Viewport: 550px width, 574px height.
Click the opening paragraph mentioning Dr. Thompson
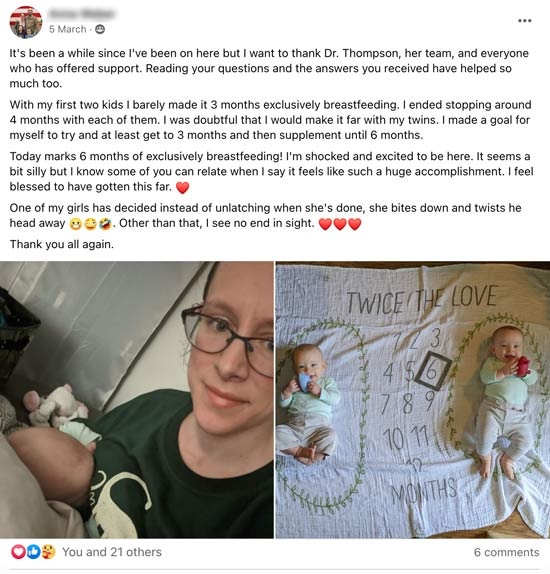[269, 68]
